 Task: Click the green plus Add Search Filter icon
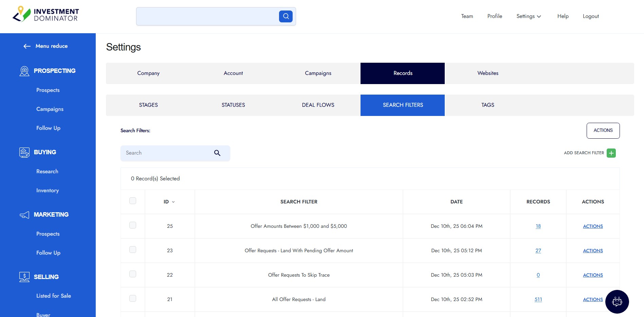click(611, 153)
